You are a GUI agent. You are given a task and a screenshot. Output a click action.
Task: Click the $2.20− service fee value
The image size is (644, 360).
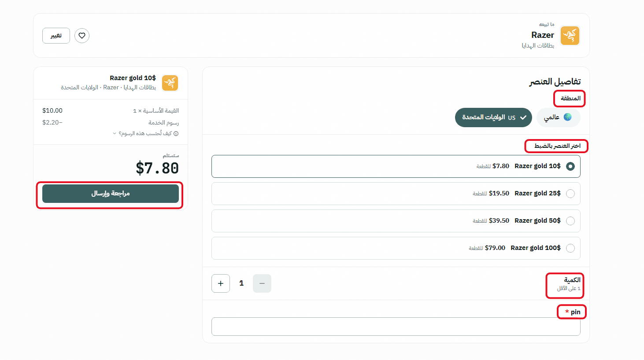tap(52, 122)
